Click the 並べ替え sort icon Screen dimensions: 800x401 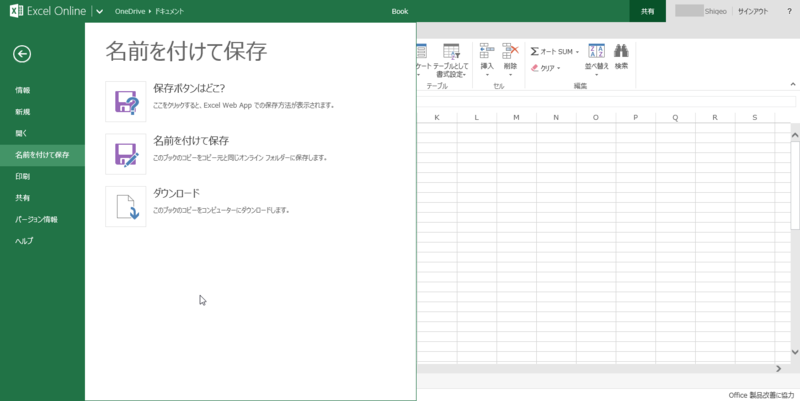tap(596, 51)
